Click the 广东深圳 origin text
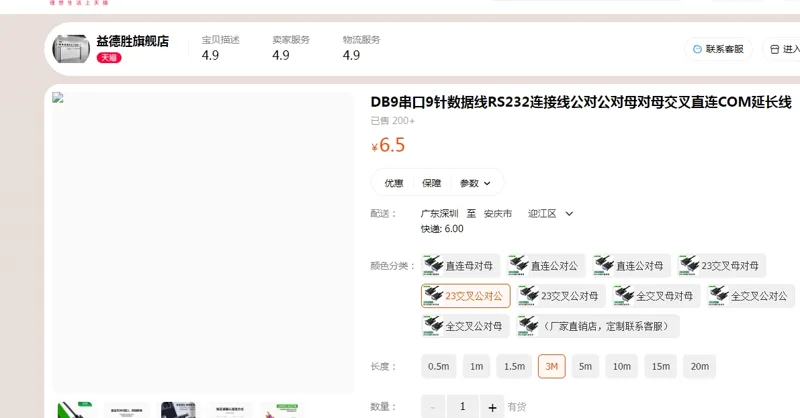Viewport: 800px width, 418px height. (439, 214)
